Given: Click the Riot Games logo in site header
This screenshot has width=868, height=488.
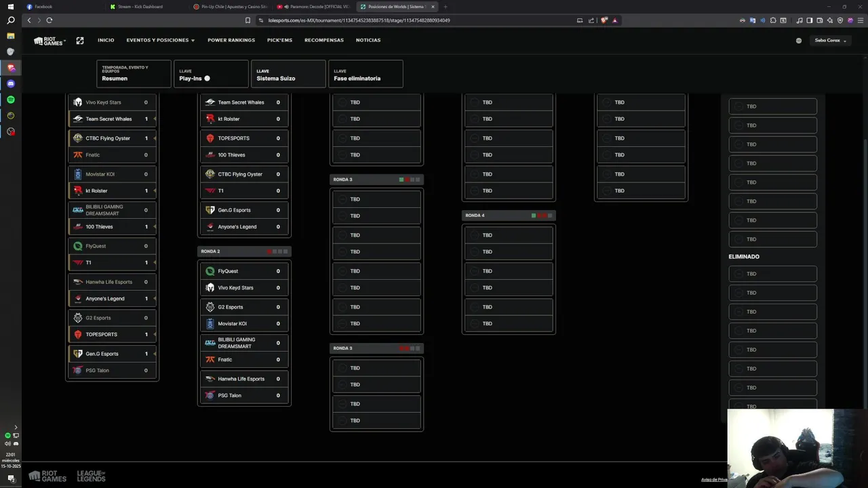Looking at the screenshot, I should 49,41.
